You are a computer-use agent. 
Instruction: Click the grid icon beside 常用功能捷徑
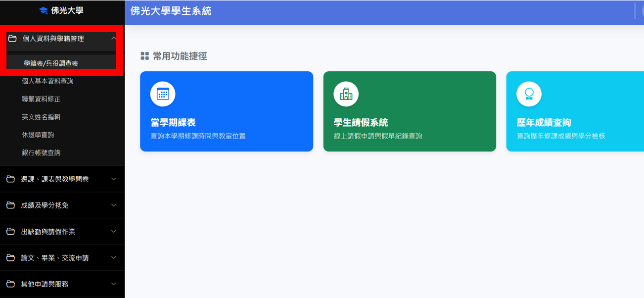pyautogui.click(x=144, y=56)
